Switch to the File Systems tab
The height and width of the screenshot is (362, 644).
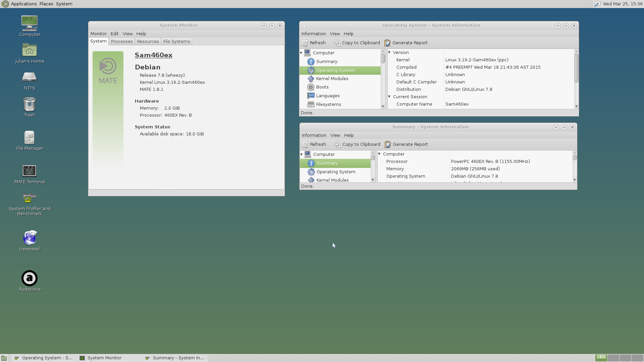(x=176, y=42)
